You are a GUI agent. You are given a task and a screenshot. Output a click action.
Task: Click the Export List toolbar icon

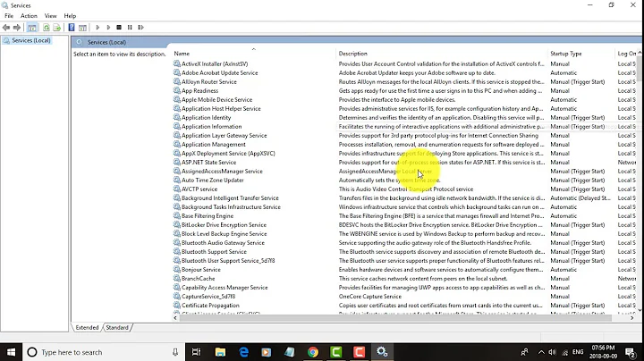[x=56, y=28]
